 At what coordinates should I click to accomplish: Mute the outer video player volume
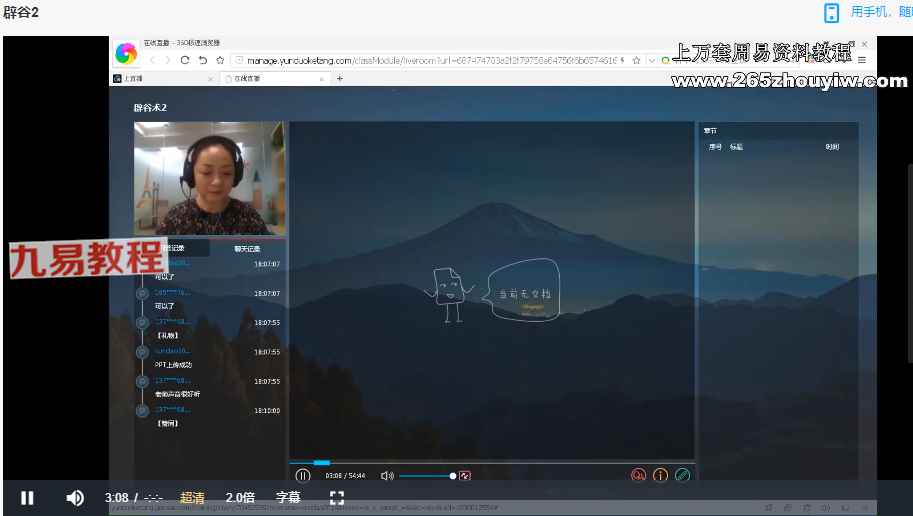point(75,498)
